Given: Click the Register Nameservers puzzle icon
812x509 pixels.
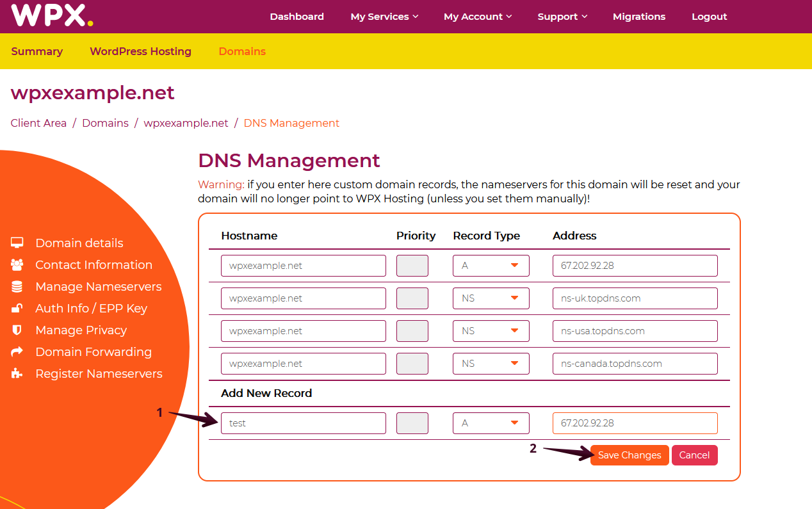Looking at the screenshot, I should pos(17,373).
